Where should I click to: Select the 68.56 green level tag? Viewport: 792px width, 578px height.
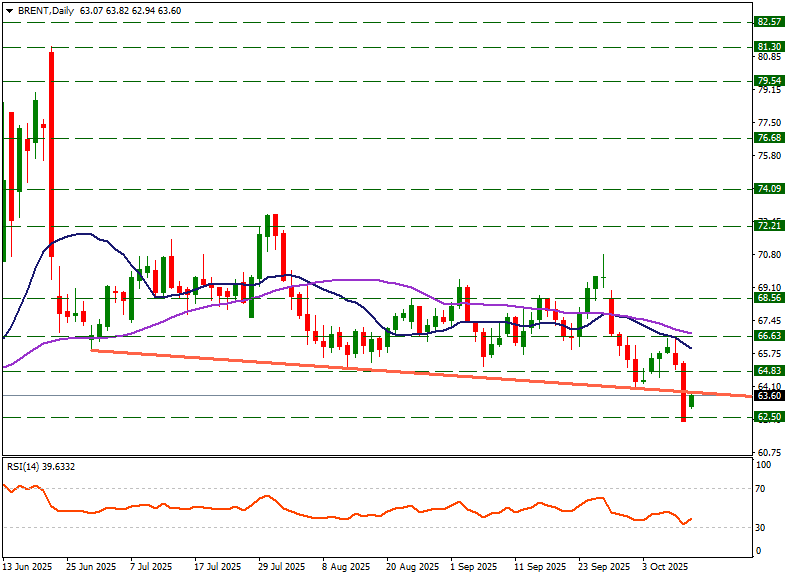pyautogui.click(x=768, y=298)
